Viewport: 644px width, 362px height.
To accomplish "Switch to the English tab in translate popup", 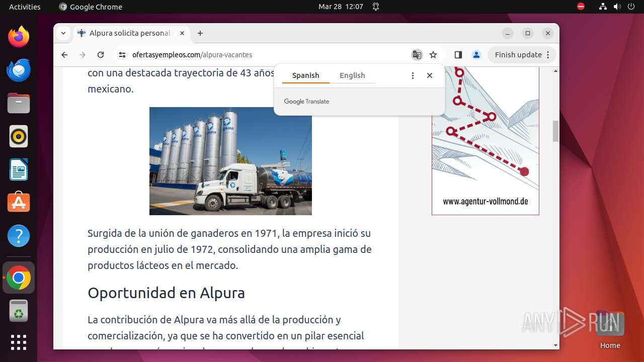I will pyautogui.click(x=352, y=75).
